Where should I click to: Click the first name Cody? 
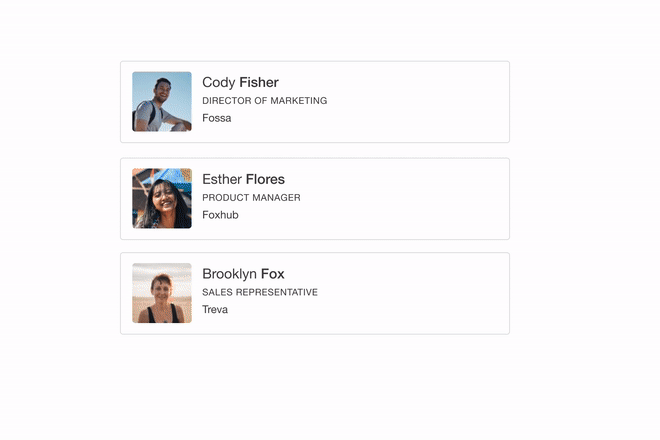pyautogui.click(x=218, y=83)
